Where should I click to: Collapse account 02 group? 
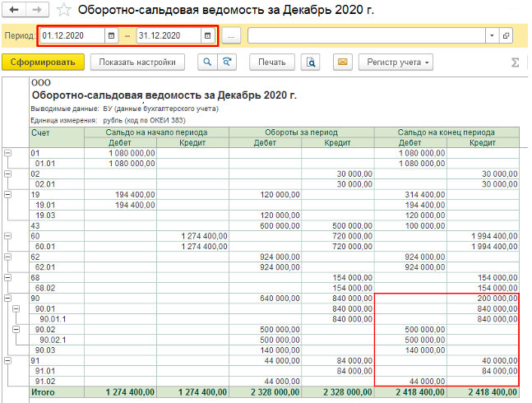coord(7,174)
